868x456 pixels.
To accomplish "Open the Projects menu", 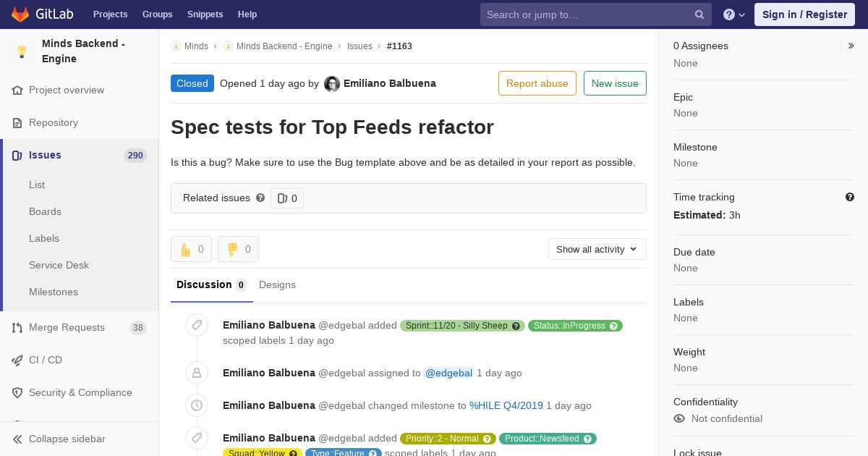I will pos(110,14).
